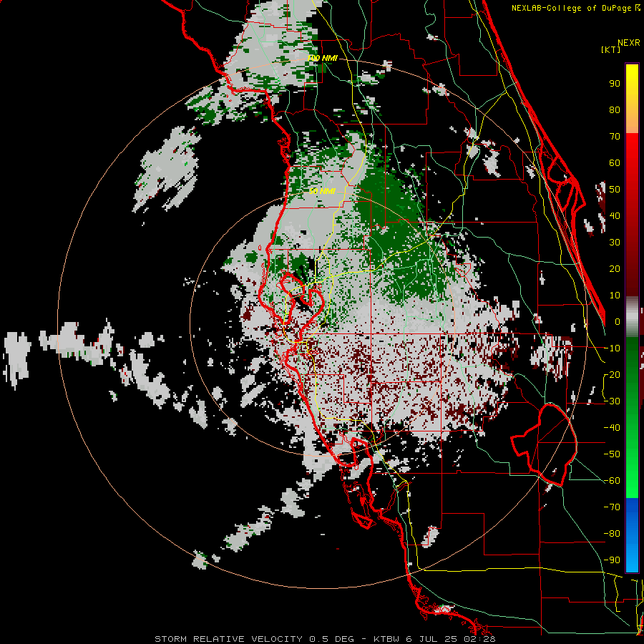Click the -40 value on the velocity scale
Viewport: 644px width, 644px height.
click(612, 428)
